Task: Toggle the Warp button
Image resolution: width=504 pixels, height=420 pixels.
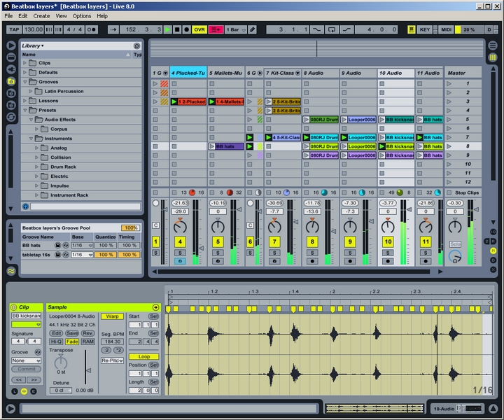Action: point(112,316)
